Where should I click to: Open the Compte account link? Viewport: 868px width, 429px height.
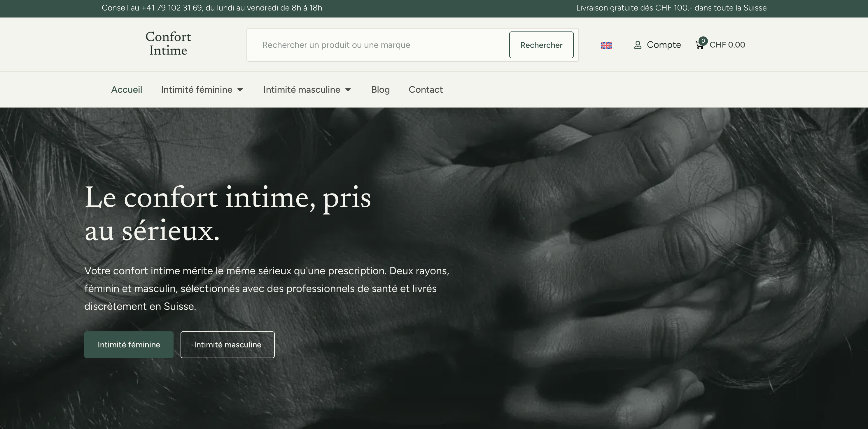[664, 45]
